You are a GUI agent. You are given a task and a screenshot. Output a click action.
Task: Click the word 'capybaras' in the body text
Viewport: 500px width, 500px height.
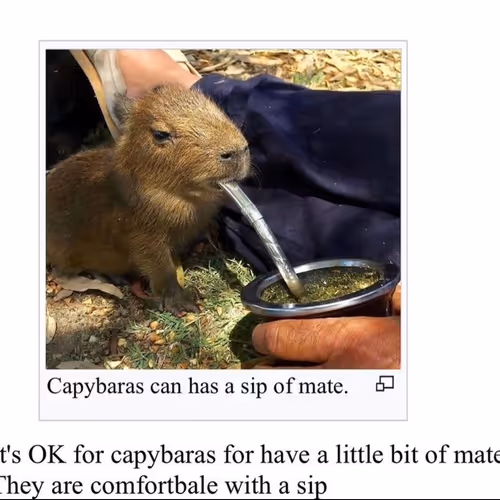tap(163, 456)
